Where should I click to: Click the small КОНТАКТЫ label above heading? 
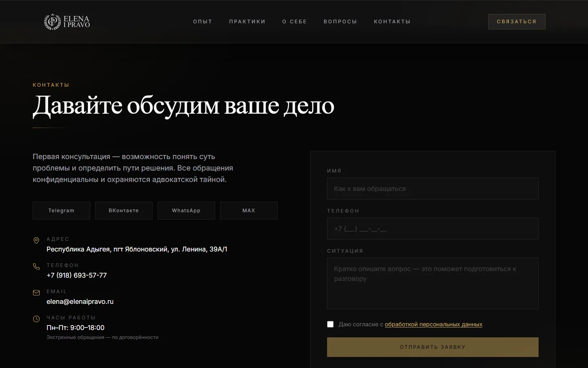pyautogui.click(x=51, y=85)
